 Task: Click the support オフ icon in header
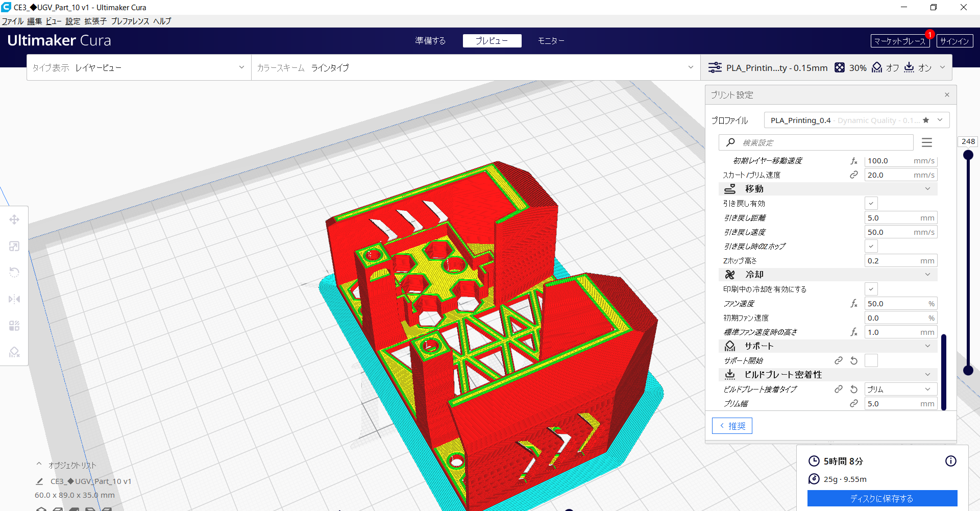click(877, 67)
